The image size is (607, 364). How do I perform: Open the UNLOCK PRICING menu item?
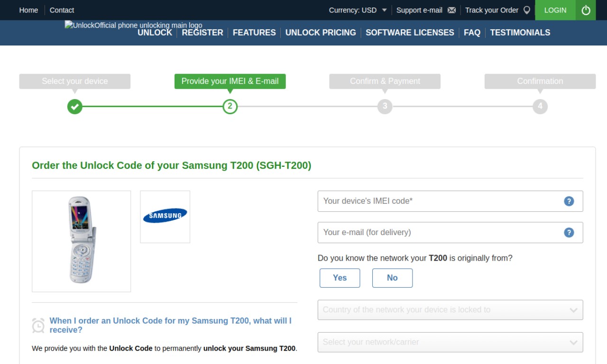[x=321, y=33]
